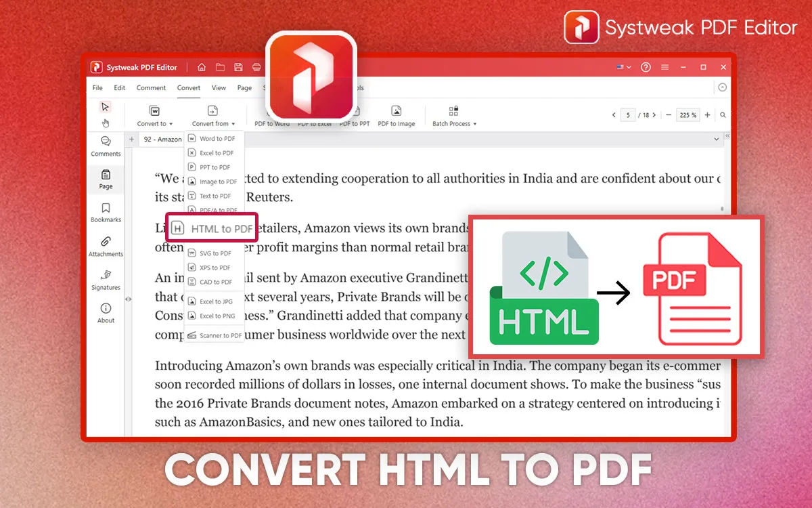Image resolution: width=812 pixels, height=508 pixels.
Task: Select the hand pan tool
Action: pyautogui.click(x=105, y=123)
